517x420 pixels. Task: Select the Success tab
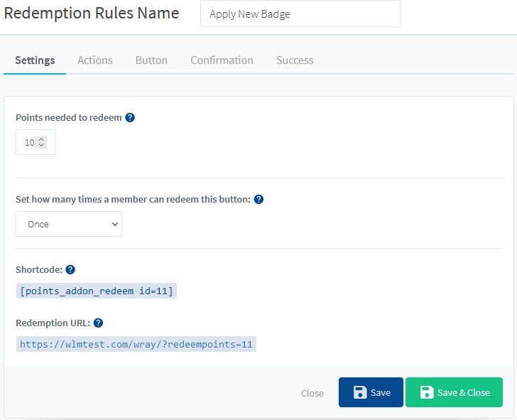(x=295, y=60)
